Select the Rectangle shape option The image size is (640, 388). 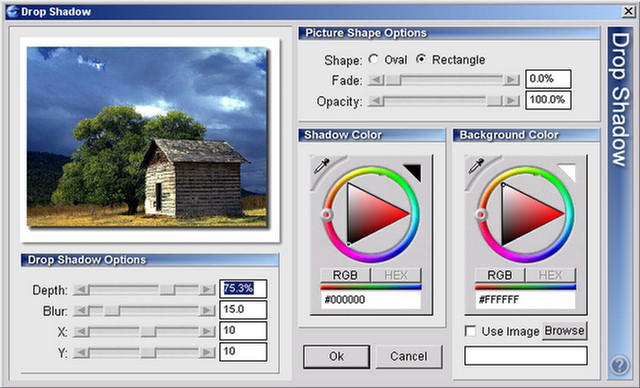[421, 60]
